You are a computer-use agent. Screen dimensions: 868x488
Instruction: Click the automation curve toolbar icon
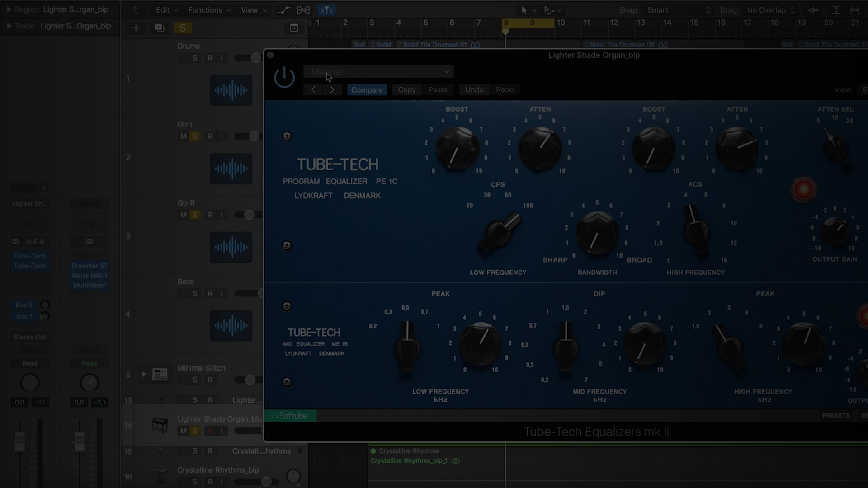pyautogui.click(x=284, y=10)
